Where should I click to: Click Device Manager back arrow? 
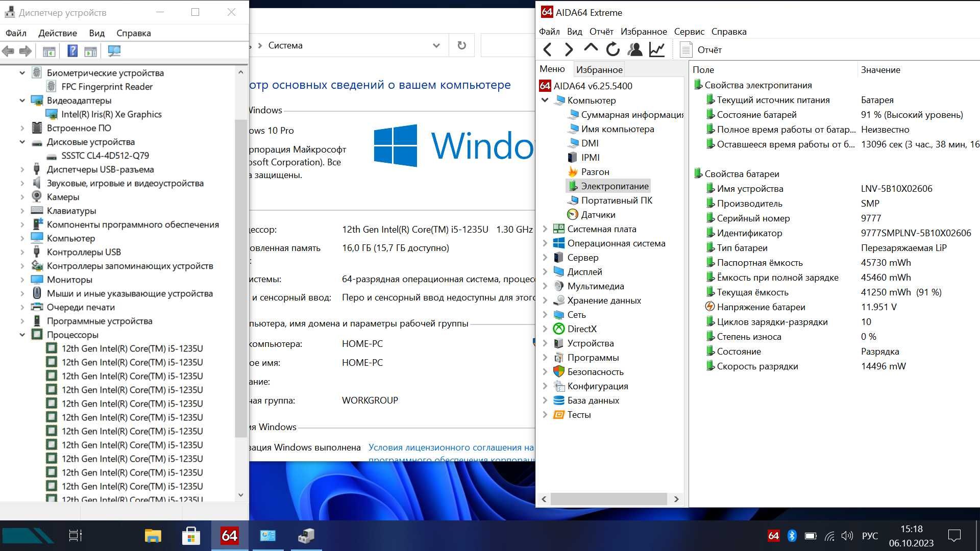pos(8,51)
